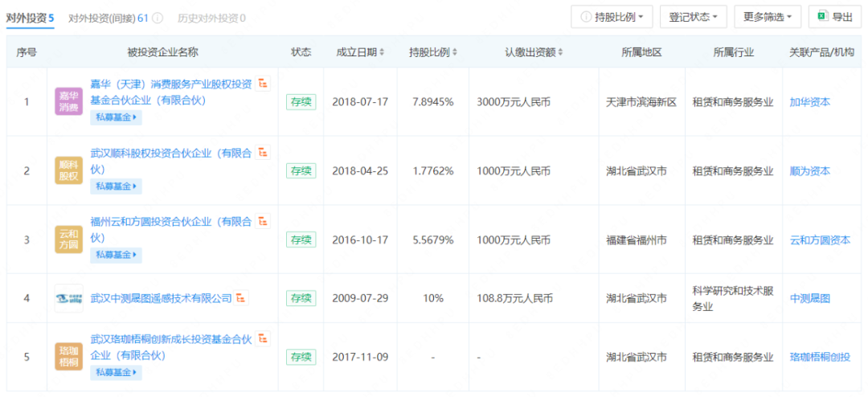The height and width of the screenshot is (397, 868).
Task: Click the equity structure icon beside 嘉华（天津）消费服务产业
Action: click(x=263, y=84)
